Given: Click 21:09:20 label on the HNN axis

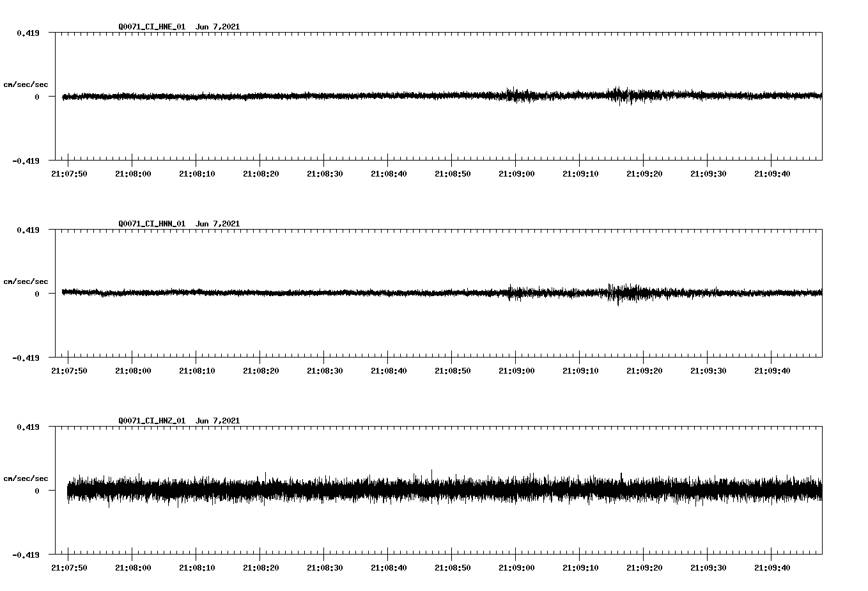Looking at the screenshot, I should point(644,371).
